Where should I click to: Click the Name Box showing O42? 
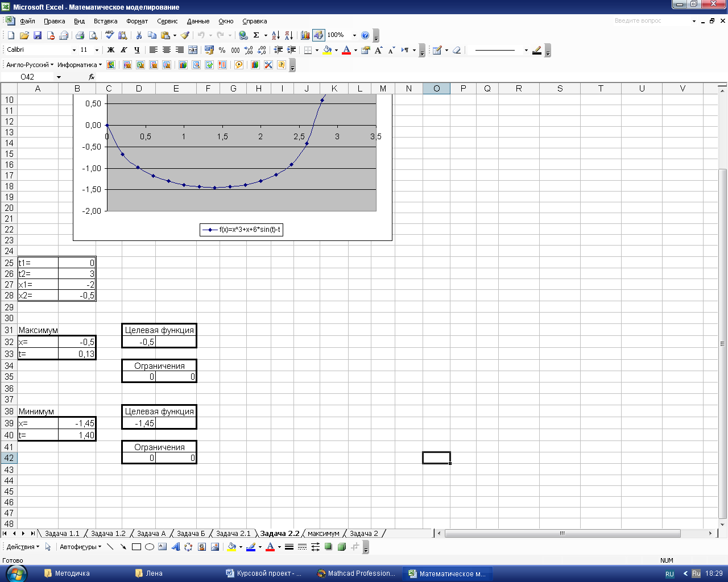tap(27, 77)
